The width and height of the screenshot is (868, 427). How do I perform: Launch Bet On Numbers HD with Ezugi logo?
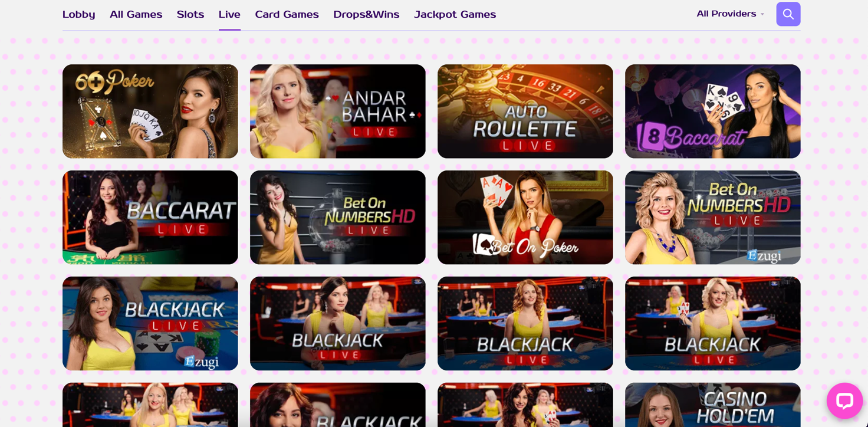(x=713, y=218)
